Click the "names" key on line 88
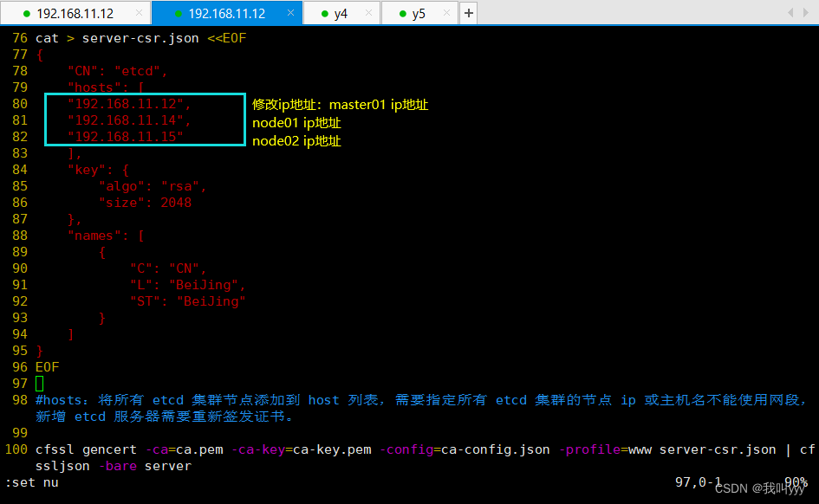Screen dimensions: 819x504 click(x=94, y=236)
